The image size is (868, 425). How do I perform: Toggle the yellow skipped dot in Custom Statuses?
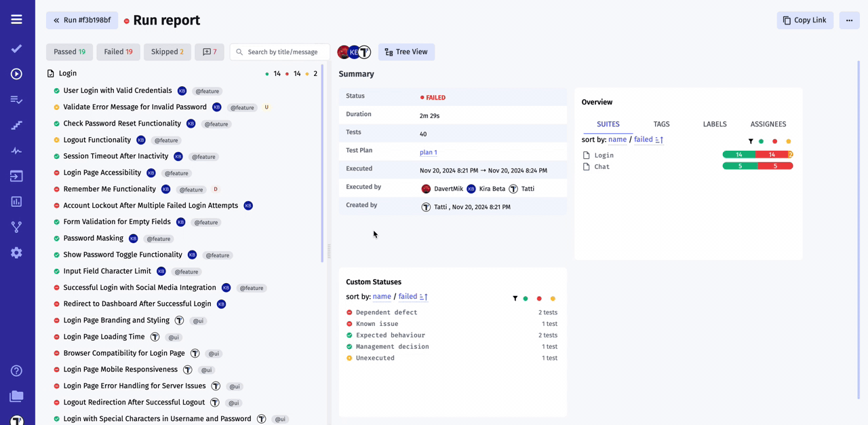point(553,299)
